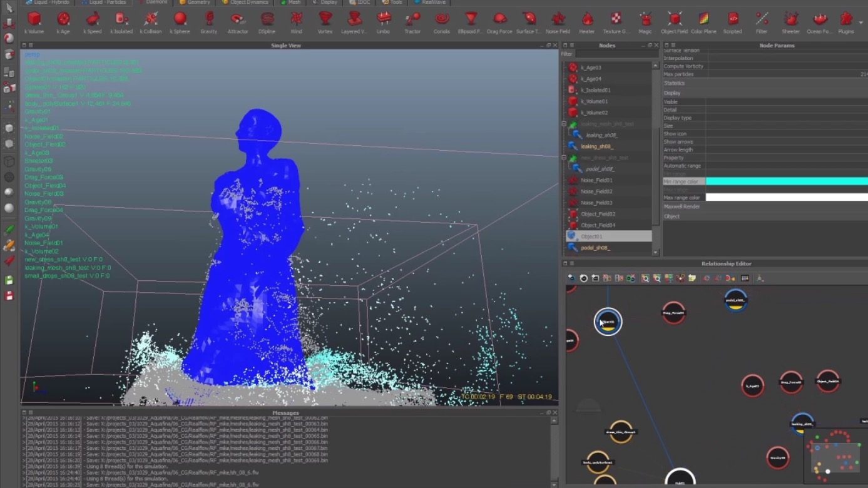Switch to the Display tab
This screenshot has width=868, height=488.
click(324, 3)
